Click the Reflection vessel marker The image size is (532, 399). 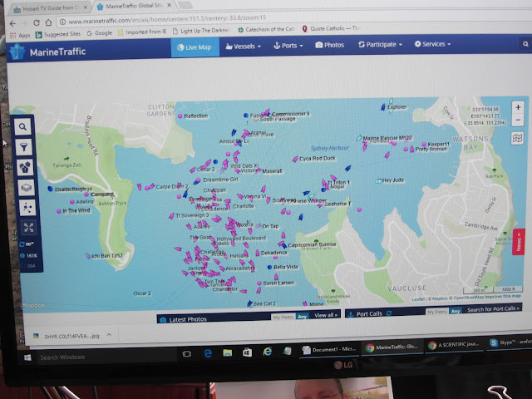[180, 116]
